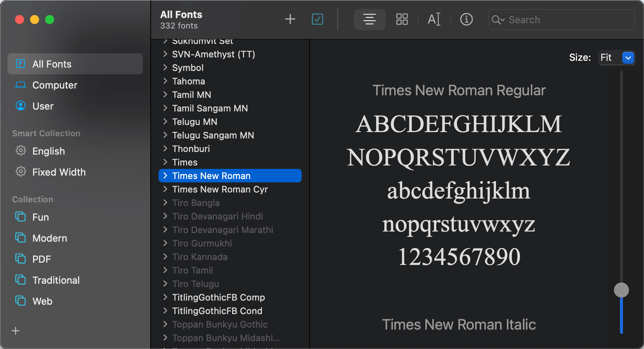This screenshot has width=644, height=349.
Task: Open the Traditional collection
Action: (x=75, y=280)
